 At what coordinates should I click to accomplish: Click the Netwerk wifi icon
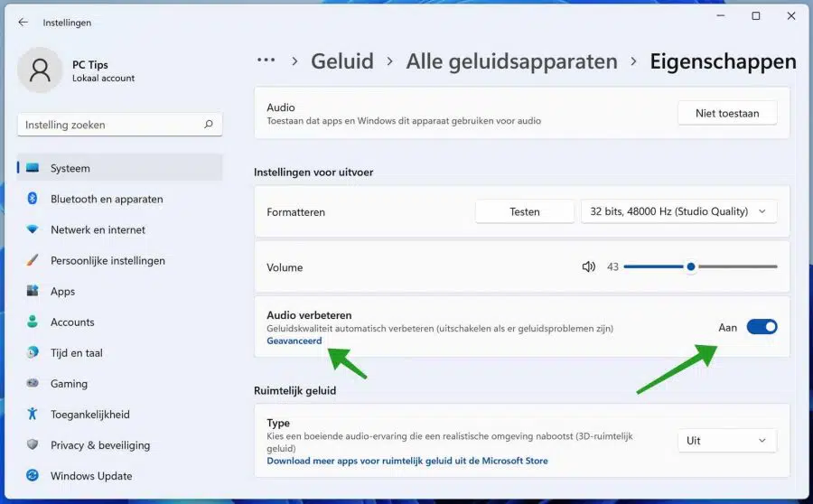click(33, 229)
